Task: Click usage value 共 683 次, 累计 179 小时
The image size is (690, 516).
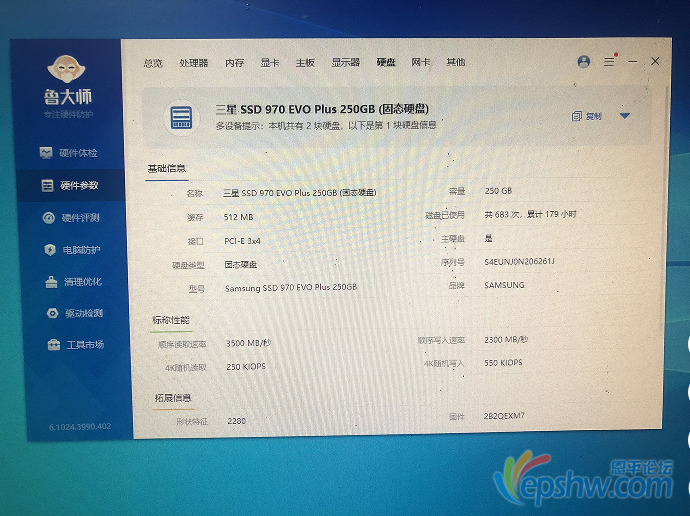Action: coord(530,214)
